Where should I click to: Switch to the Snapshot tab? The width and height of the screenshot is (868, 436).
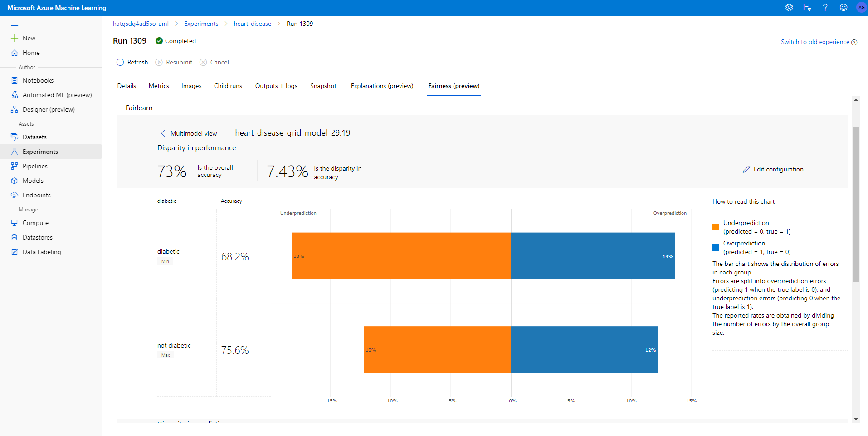pyautogui.click(x=323, y=86)
